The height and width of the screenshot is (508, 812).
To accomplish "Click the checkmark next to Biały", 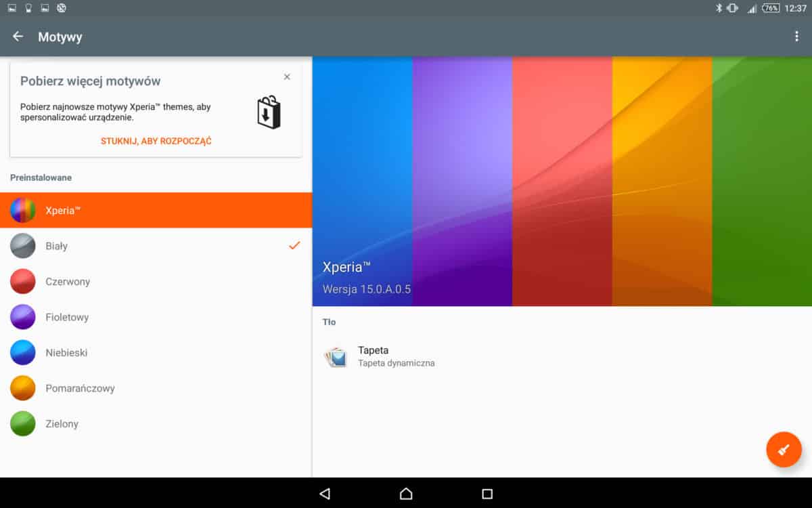I will tap(294, 245).
